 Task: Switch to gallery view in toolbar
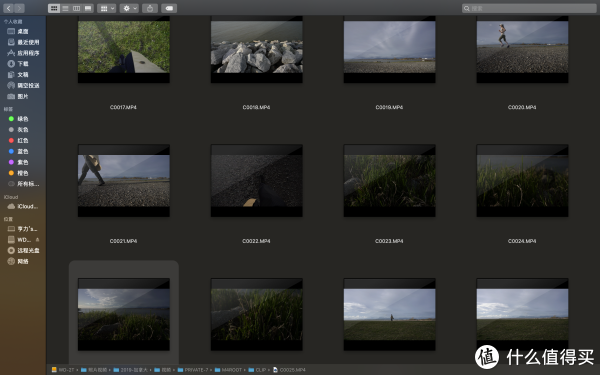[x=88, y=8]
